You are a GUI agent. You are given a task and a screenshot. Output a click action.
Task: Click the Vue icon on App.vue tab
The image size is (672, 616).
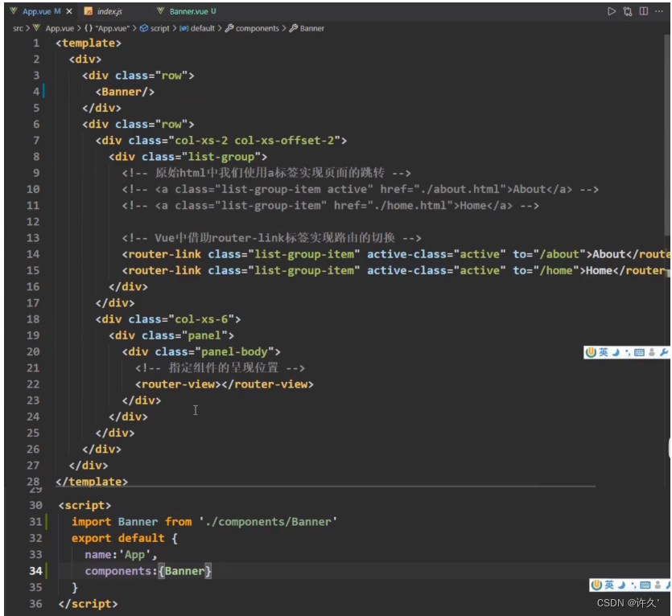pos(14,10)
